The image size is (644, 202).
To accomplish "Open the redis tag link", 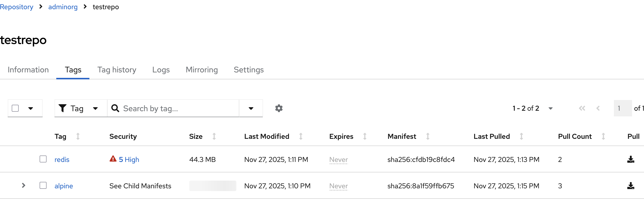I will 62,160.
